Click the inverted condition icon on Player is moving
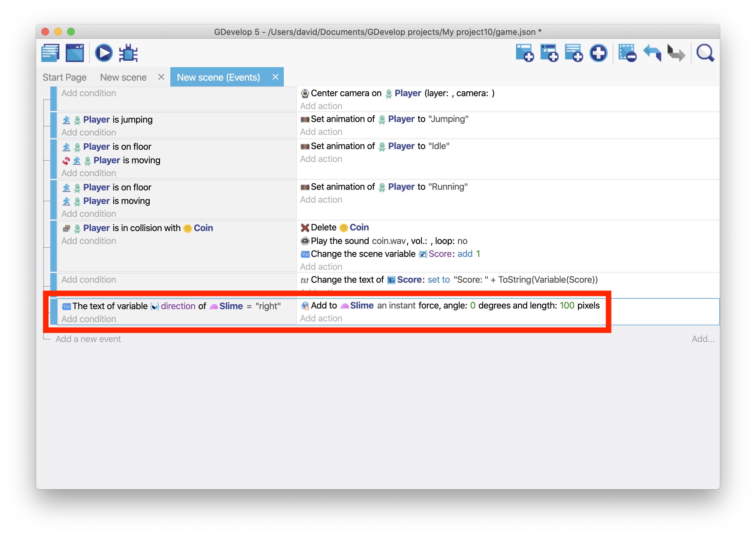Viewport: 756px width, 537px height. (66, 160)
